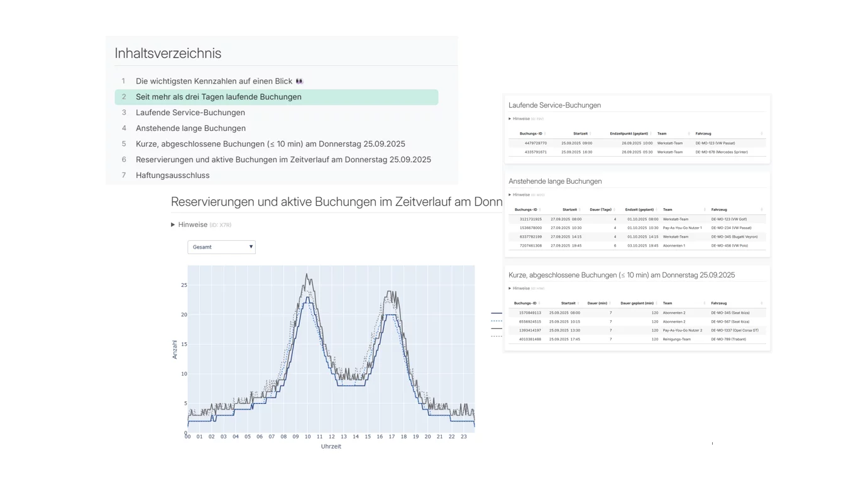This screenshot has width=868, height=490.
Task: Toggle the dotted blue line legend entry
Action: 496,321
